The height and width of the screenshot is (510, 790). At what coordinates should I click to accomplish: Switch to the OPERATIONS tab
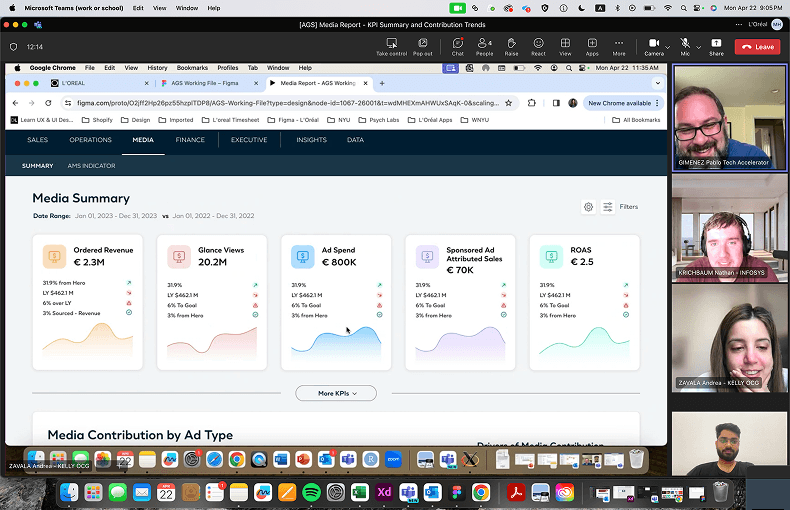click(x=90, y=140)
